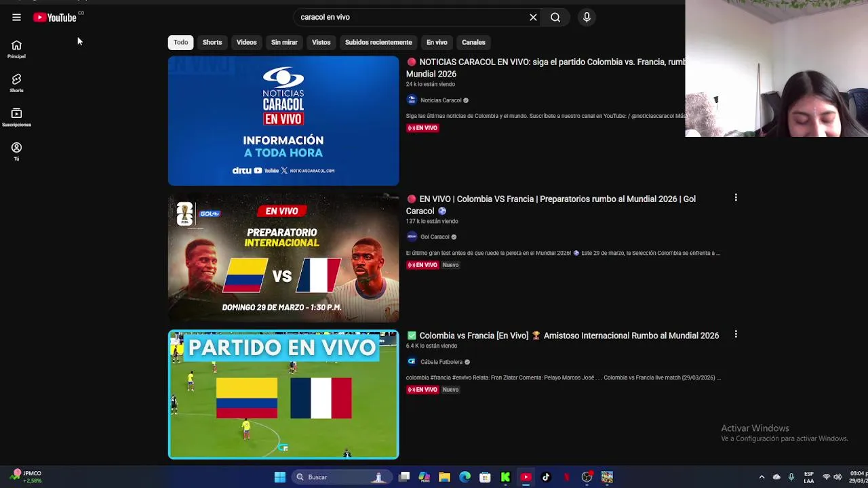
Task: Select the Canales filter chip
Action: pos(473,42)
